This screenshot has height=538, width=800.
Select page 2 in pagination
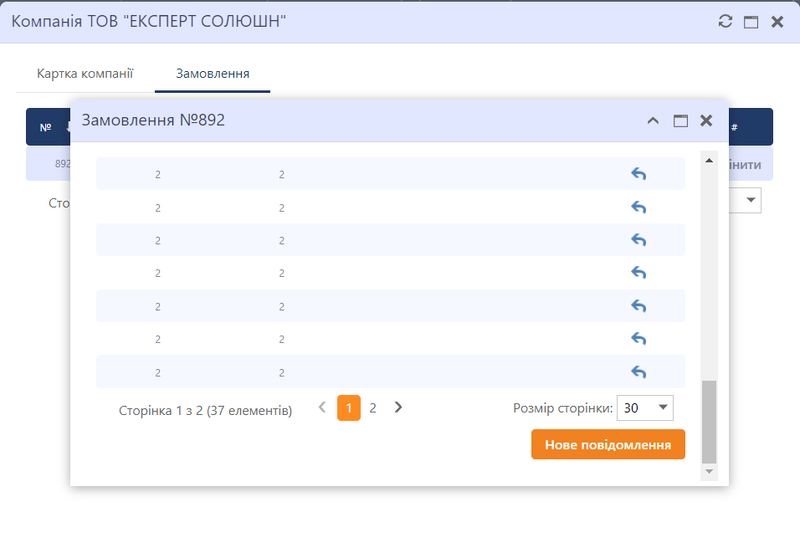[373, 408]
